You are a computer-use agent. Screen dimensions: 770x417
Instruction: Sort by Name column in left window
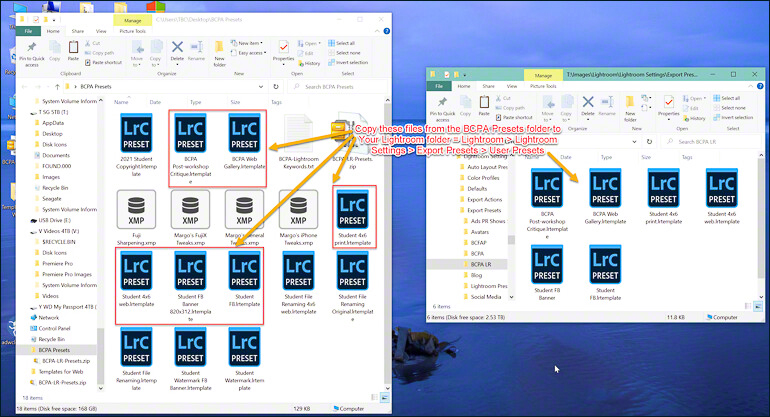(x=121, y=102)
